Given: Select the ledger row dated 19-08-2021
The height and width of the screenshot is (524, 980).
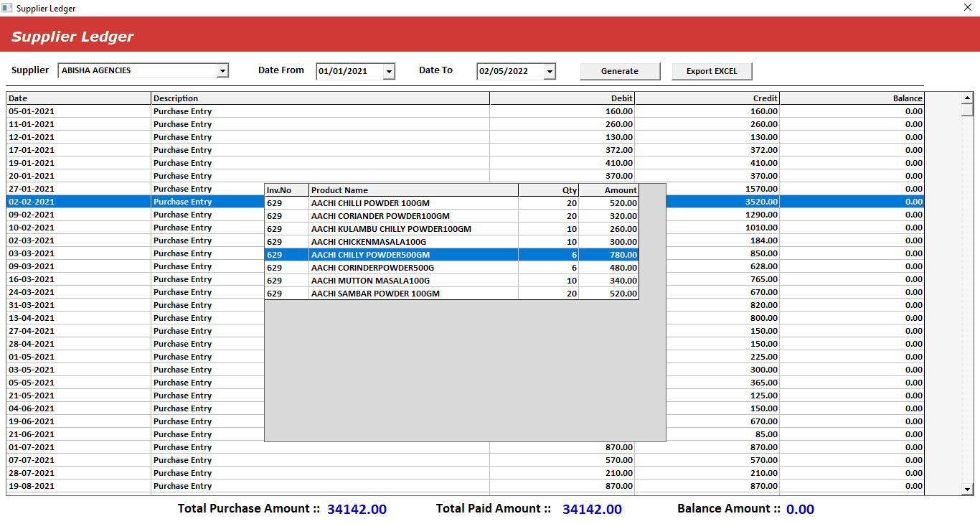Looking at the screenshot, I should point(465,486).
